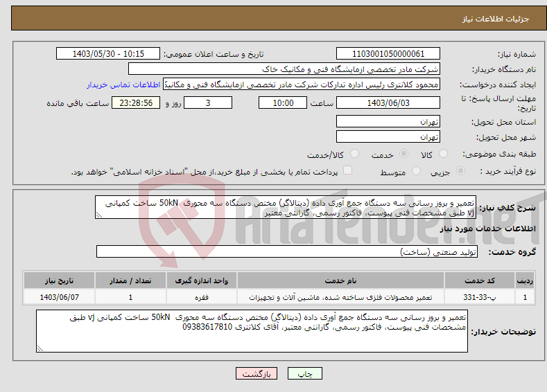Image resolution: width=547 pixels, height=392 pixels.
Task: Toggle the اسناد خزانه اسلامی payment checkbox
Action: [347, 170]
